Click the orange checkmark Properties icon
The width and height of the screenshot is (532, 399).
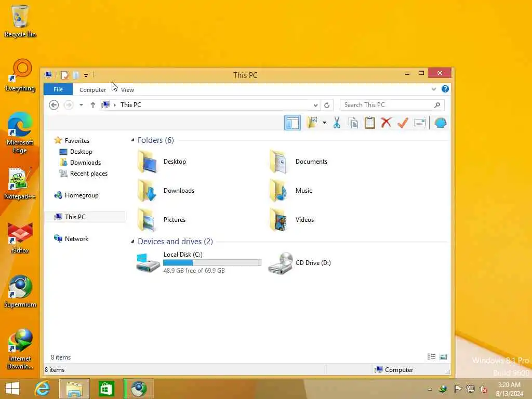(403, 123)
